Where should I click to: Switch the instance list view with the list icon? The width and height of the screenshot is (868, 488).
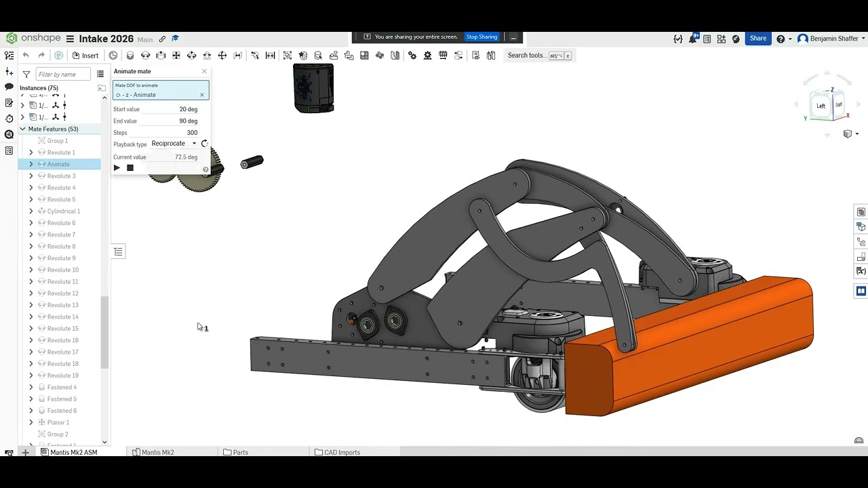point(100,74)
